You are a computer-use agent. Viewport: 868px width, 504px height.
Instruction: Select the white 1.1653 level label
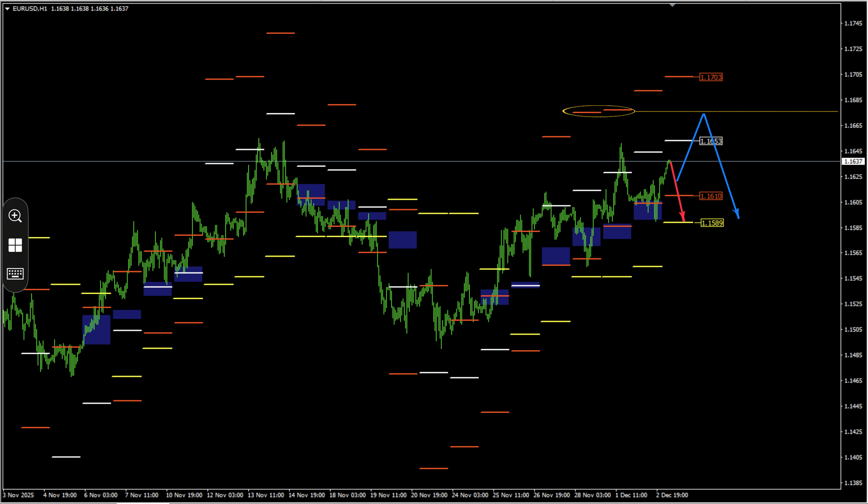pyautogui.click(x=711, y=141)
